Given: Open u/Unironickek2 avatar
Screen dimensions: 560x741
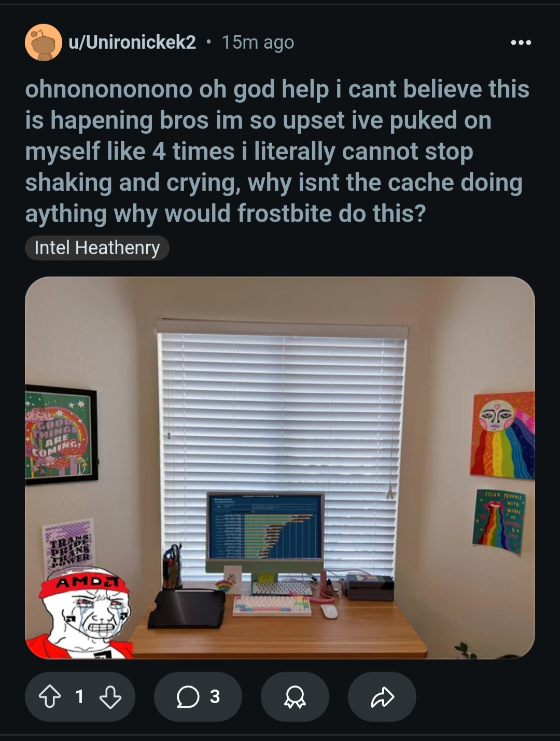Looking at the screenshot, I should [44, 43].
